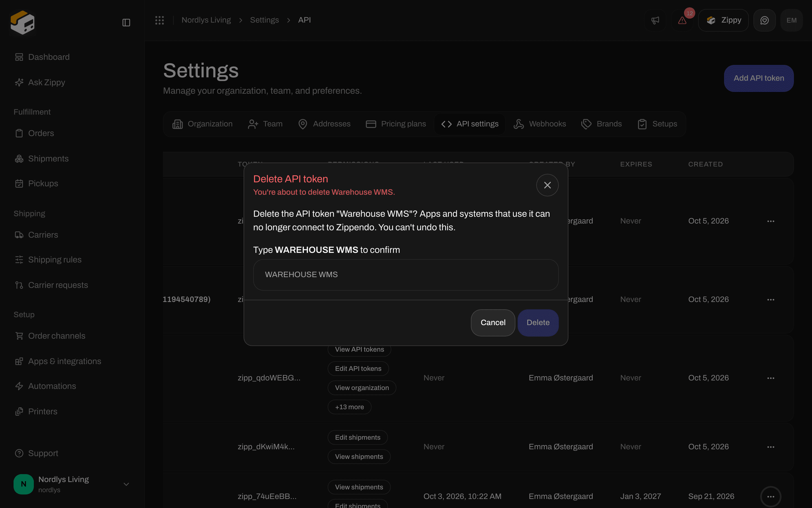Switch to the Pricing plans tab
The image size is (812, 508).
(396, 124)
